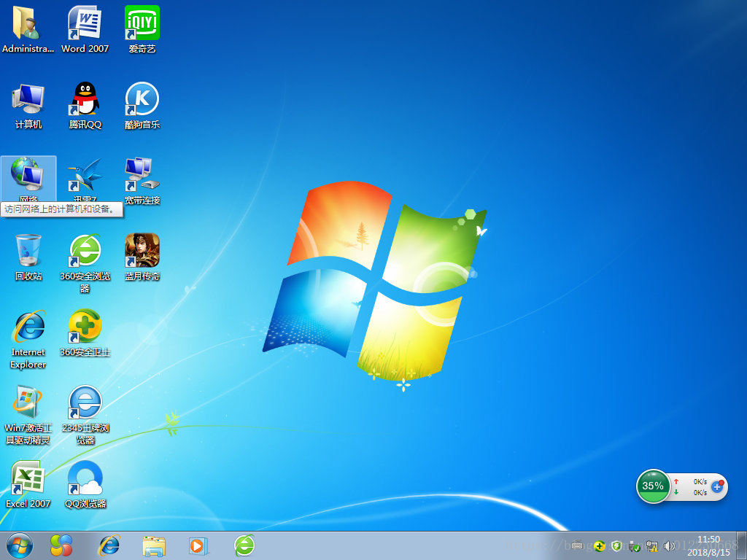
Task: Open Internet Explorer from the taskbar
Action: coord(109,545)
